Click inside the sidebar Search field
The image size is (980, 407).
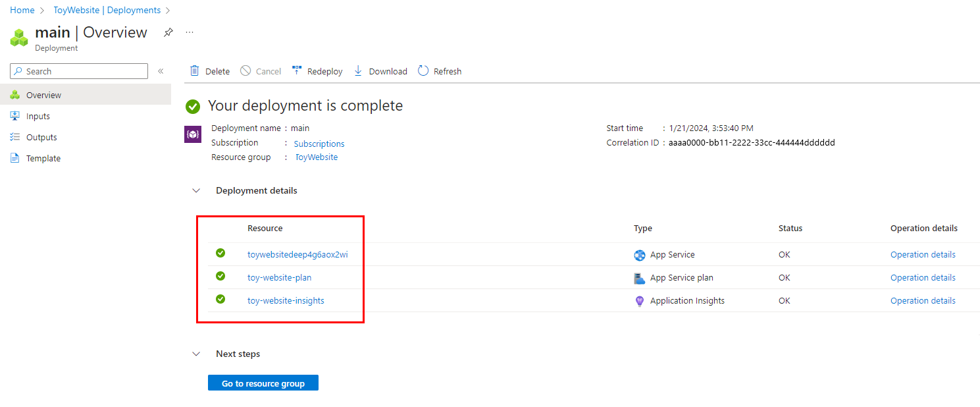(79, 70)
